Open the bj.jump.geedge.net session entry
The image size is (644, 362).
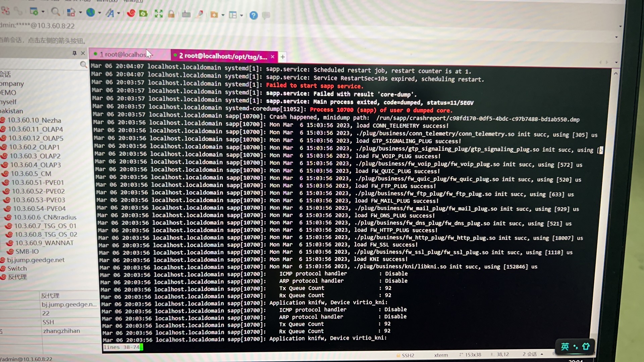[x=36, y=260]
